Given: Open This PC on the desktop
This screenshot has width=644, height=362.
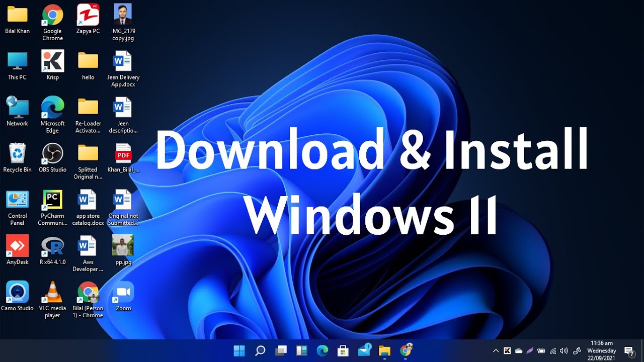Looking at the screenshot, I should pos(17,65).
